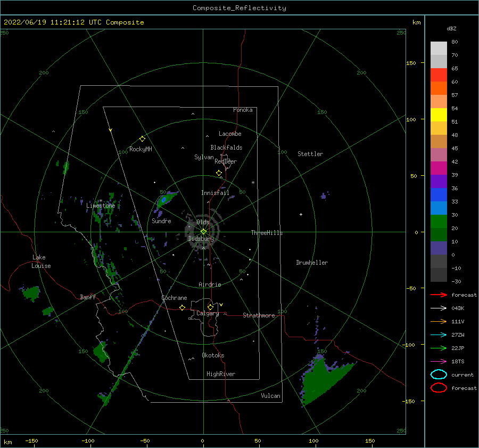This screenshot has height=448, width=479.
Task: Click the yellow diamond marker below RedDeer
Action: [x=219, y=173]
